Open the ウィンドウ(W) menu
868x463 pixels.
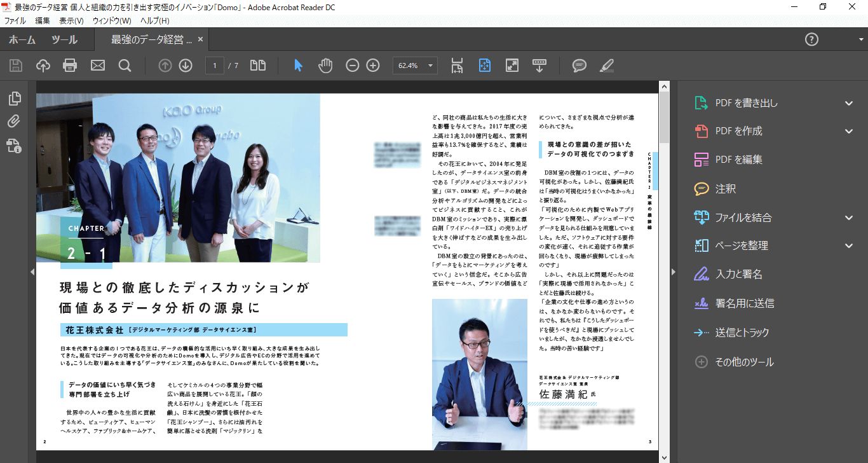point(112,21)
